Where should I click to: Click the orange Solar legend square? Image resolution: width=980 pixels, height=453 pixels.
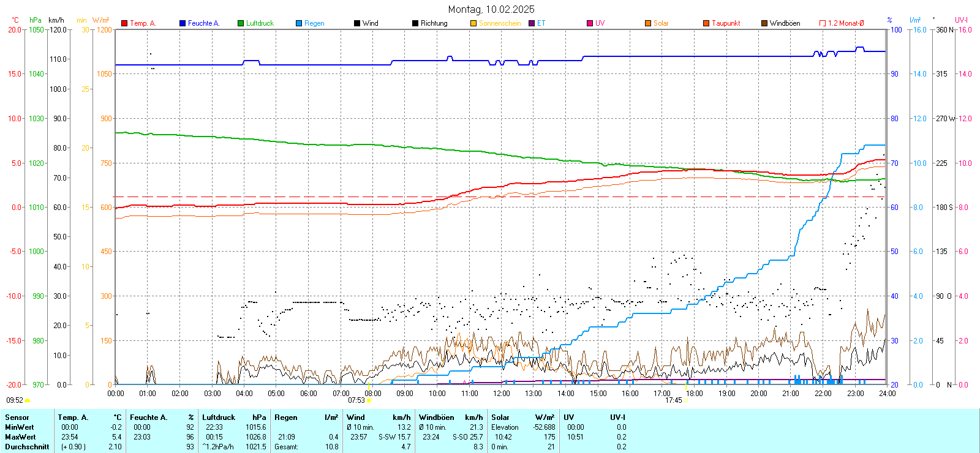[x=648, y=23]
